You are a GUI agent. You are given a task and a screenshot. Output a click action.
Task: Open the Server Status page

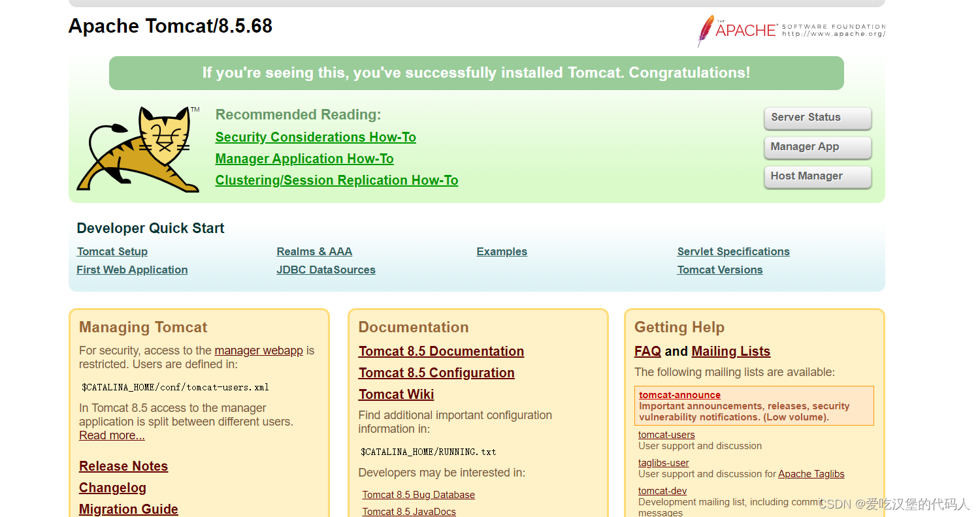tap(818, 118)
